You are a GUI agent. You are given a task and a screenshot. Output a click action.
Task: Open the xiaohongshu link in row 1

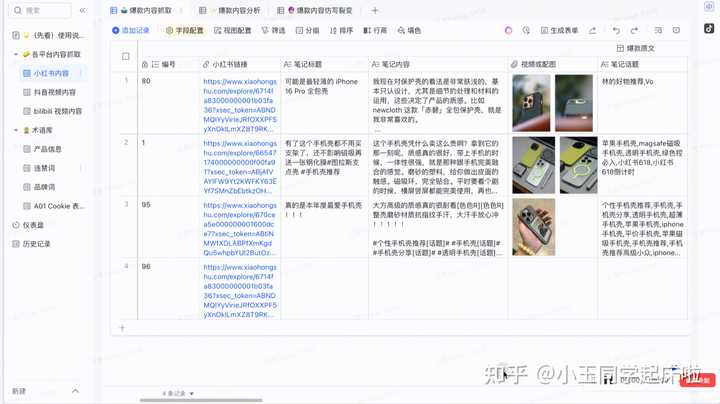click(240, 105)
